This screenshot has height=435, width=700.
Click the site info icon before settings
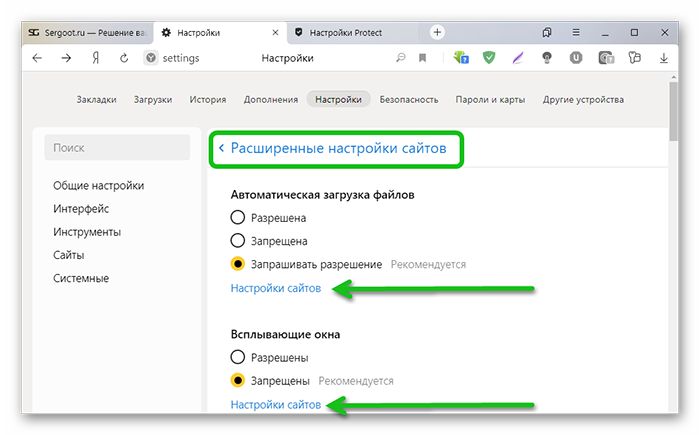pyautogui.click(x=151, y=58)
